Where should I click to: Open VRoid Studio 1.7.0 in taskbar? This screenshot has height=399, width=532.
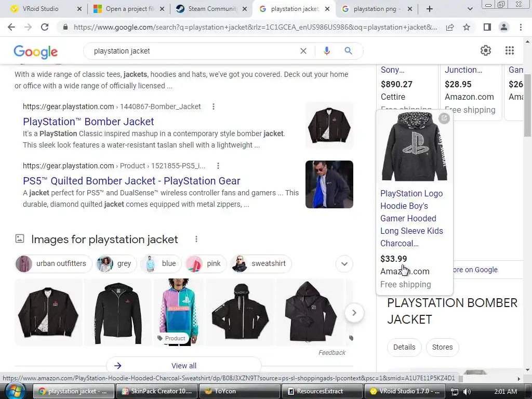pyautogui.click(x=404, y=391)
